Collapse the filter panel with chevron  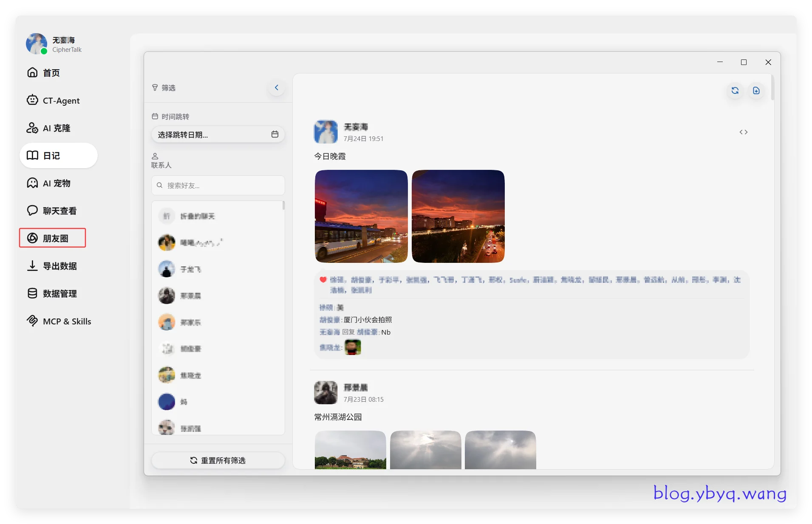[277, 87]
